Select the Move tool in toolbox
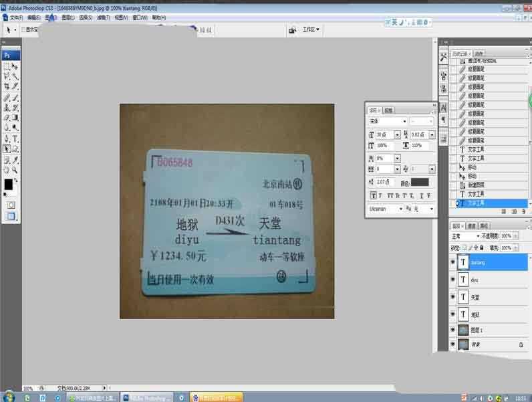Image resolution: width=532 pixels, height=402 pixels. [x=15, y=66]
